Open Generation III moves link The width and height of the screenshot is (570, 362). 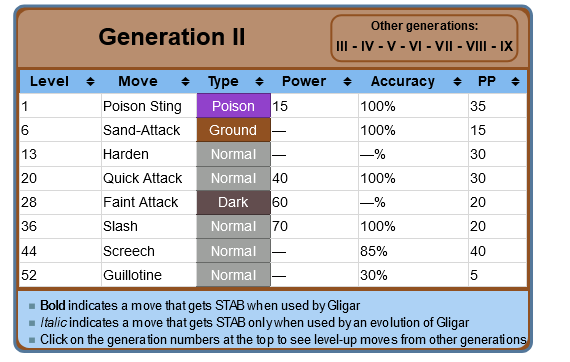point(342,47)
